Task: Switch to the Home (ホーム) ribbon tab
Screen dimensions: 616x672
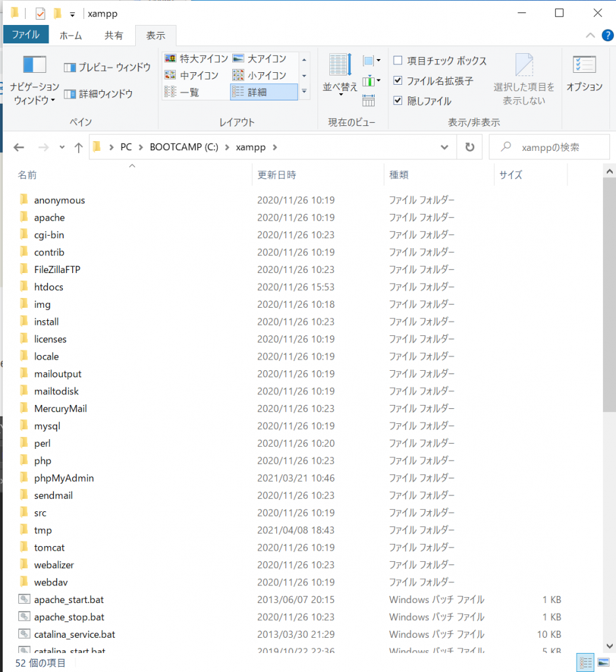Action: tap(71, 35)
